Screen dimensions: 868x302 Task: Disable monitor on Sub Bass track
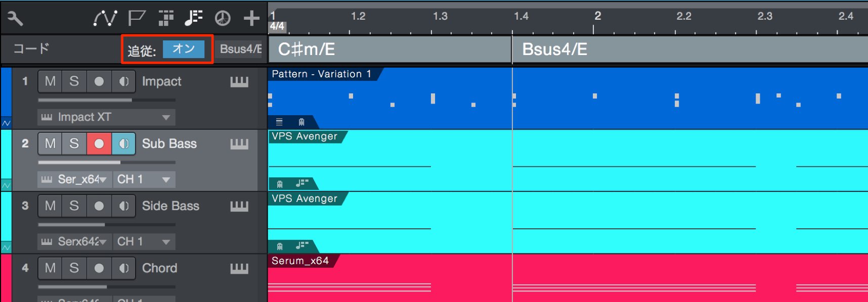(123, 143)
